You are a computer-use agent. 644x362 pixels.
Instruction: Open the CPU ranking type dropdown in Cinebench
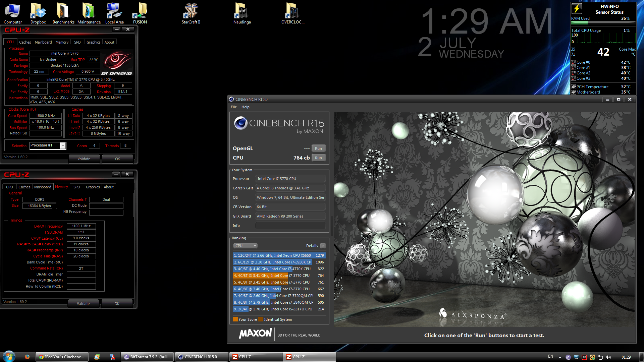[245, 246]
